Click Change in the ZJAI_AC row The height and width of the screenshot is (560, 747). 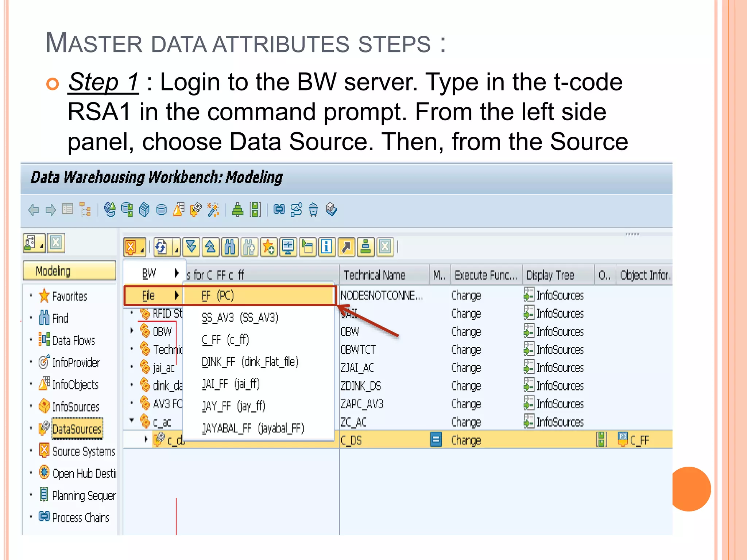point(466,368)
